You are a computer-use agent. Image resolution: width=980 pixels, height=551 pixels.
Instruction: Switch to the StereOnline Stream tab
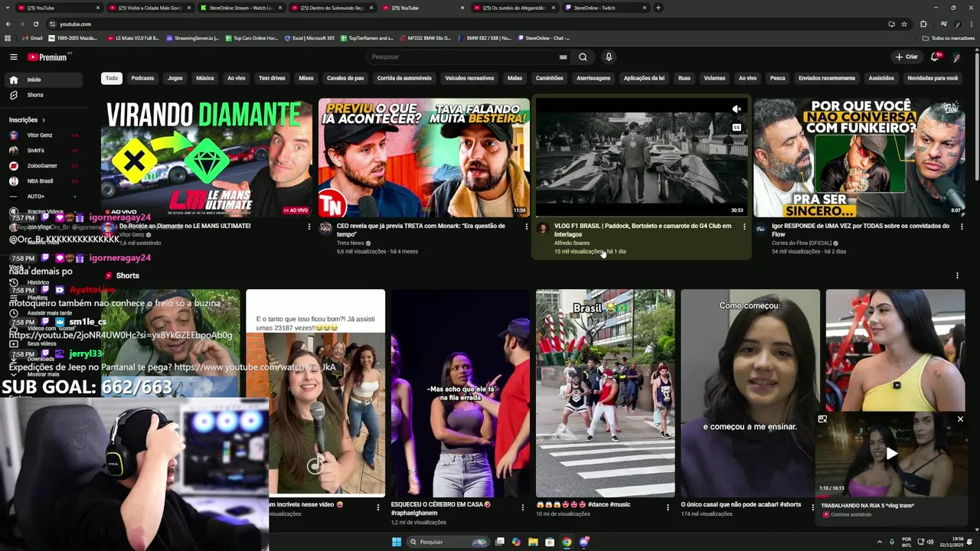tap(240, 8)
